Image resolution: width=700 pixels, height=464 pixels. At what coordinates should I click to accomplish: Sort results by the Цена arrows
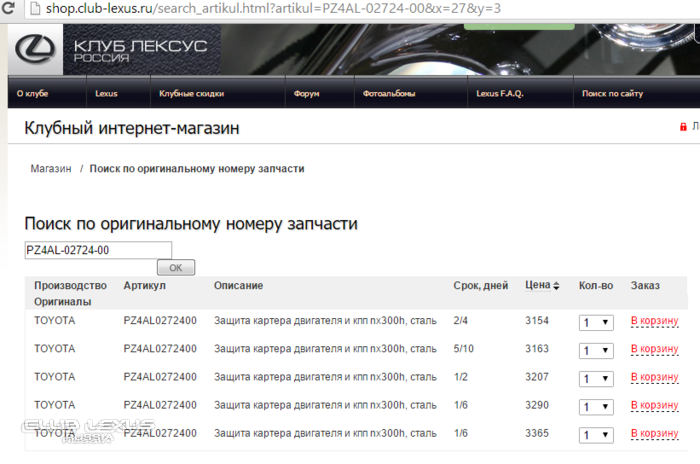pyautogui.click(x=556, y=286)
